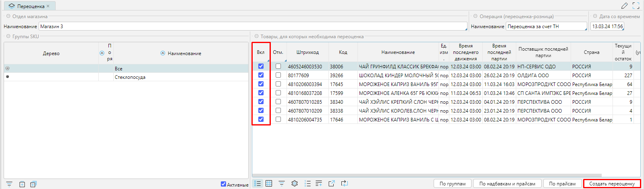Open the gear settings icon under products grid
The image size is (644, 189).
point(295,183)
